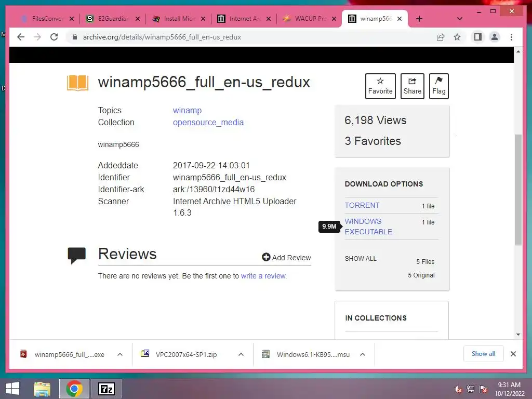Expand options for winamp5666 download
This screenshot has height=399, width=532.
120,354
